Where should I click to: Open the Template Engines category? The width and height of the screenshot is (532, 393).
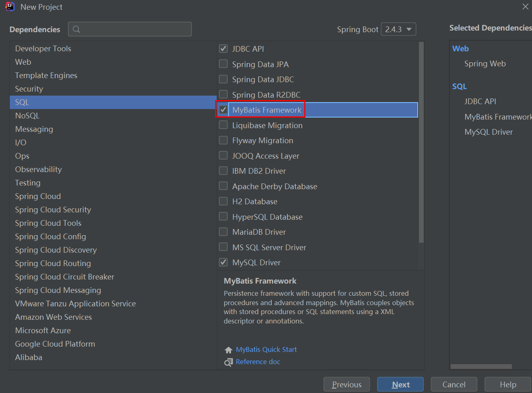(113, 75)
